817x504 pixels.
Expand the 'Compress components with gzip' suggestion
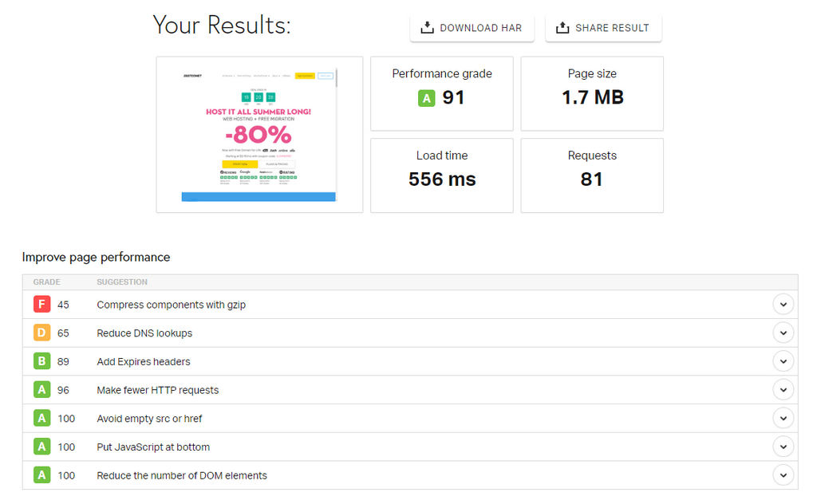783,304
